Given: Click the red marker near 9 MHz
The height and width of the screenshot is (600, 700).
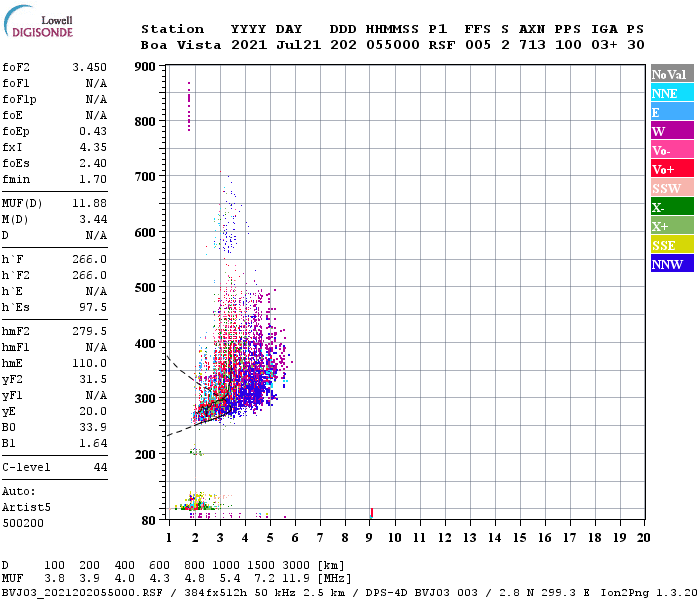Looking at the screenshot, I should tap(371, 513).
